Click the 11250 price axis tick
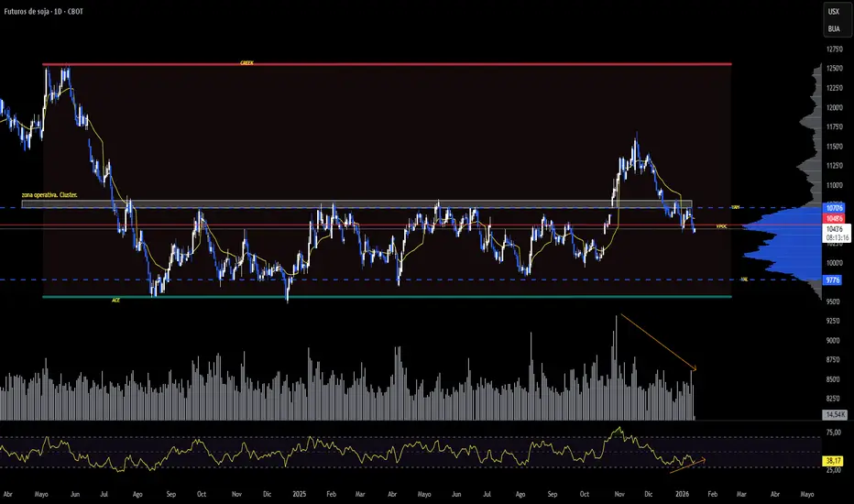854x504 pixels. [x=834, y=166]
